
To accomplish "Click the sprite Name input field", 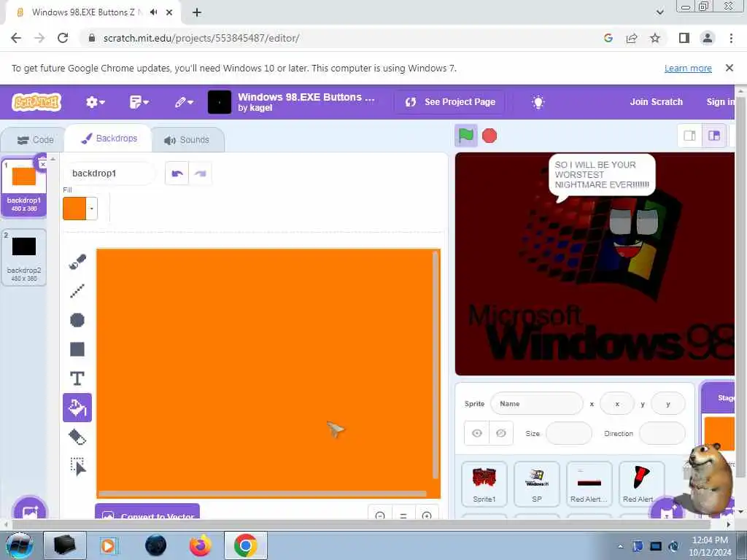I will (536, 404).
